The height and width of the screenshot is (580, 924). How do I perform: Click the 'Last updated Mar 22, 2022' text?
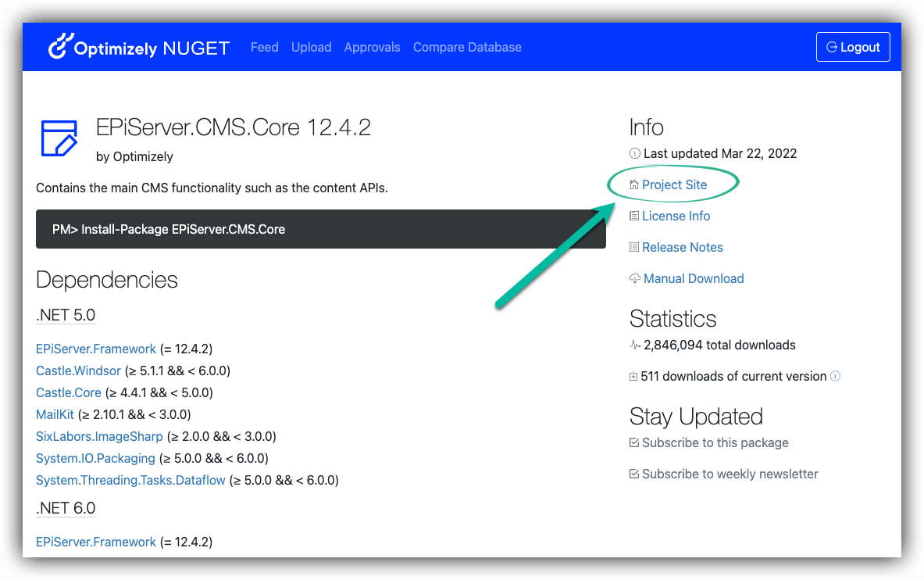coord(720,153)
